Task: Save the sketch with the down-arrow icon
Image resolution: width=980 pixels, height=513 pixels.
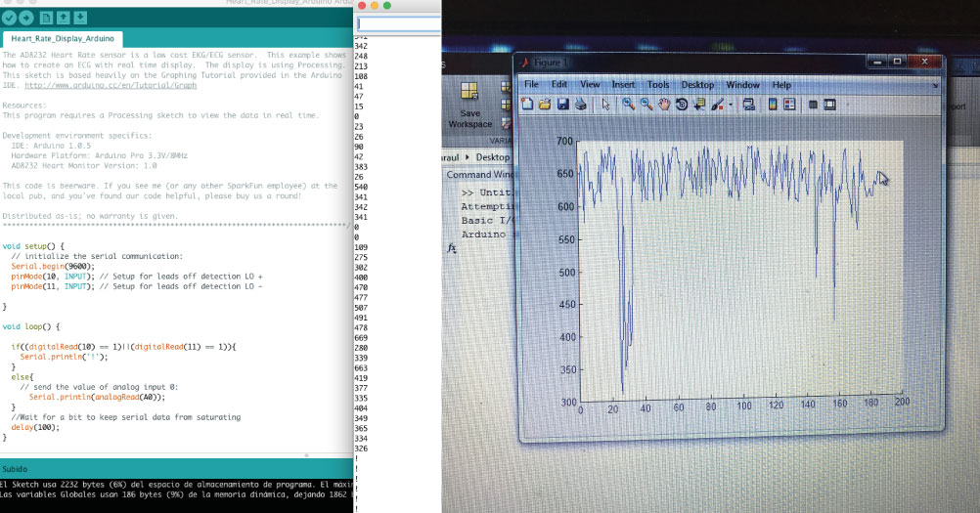Action: [80, 19]
